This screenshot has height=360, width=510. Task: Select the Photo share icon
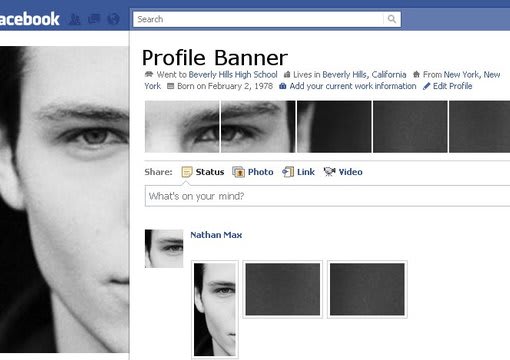(x=238, y=172)
